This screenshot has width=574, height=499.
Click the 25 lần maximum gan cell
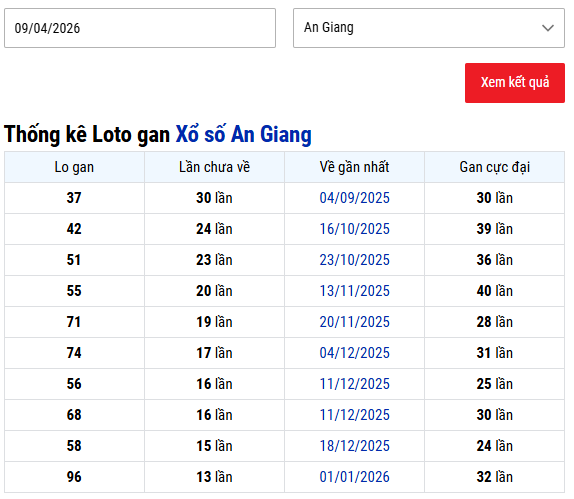(495, 384)
